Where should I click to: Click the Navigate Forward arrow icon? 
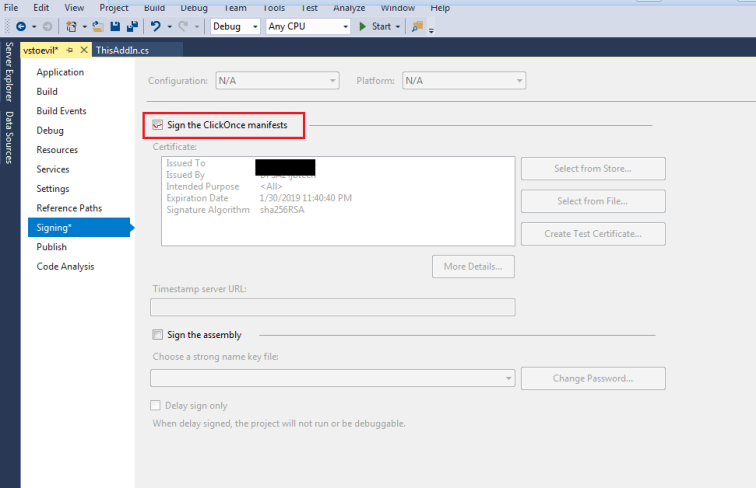coord(47,27)
